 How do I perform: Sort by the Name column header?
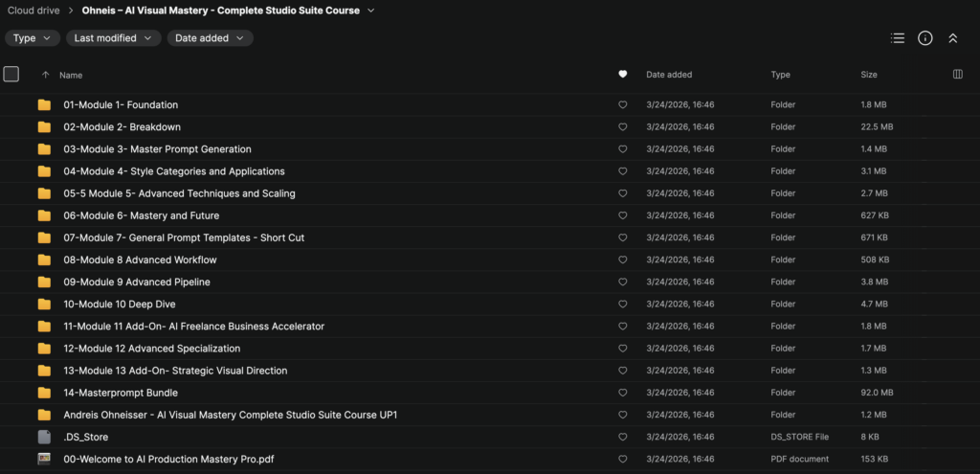point(71,75)
